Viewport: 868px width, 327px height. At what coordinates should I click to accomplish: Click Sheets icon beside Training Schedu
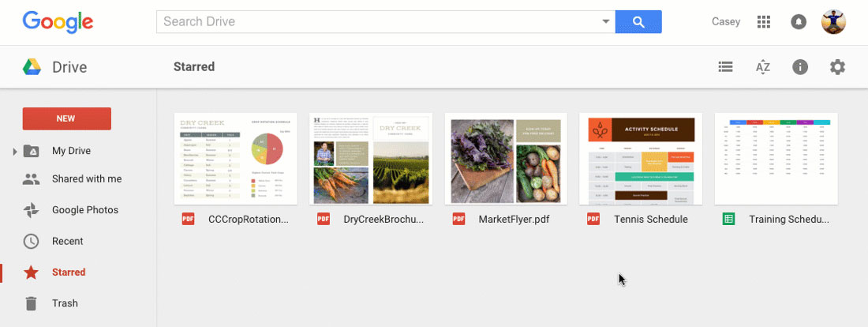(728, 219)
